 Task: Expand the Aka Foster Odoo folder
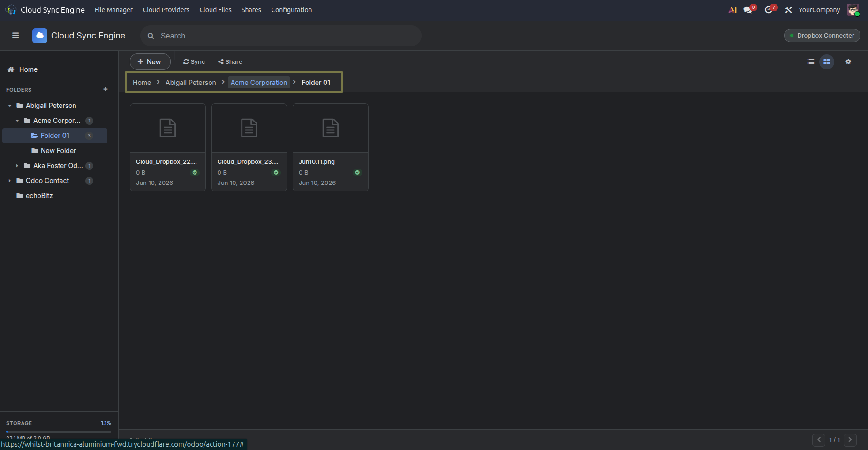17,166
